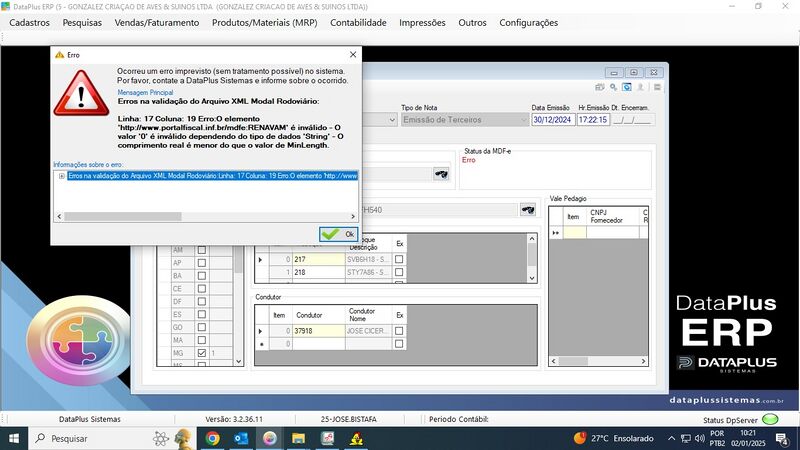Close the Erro dialog with the X

[x=353, y=55]
